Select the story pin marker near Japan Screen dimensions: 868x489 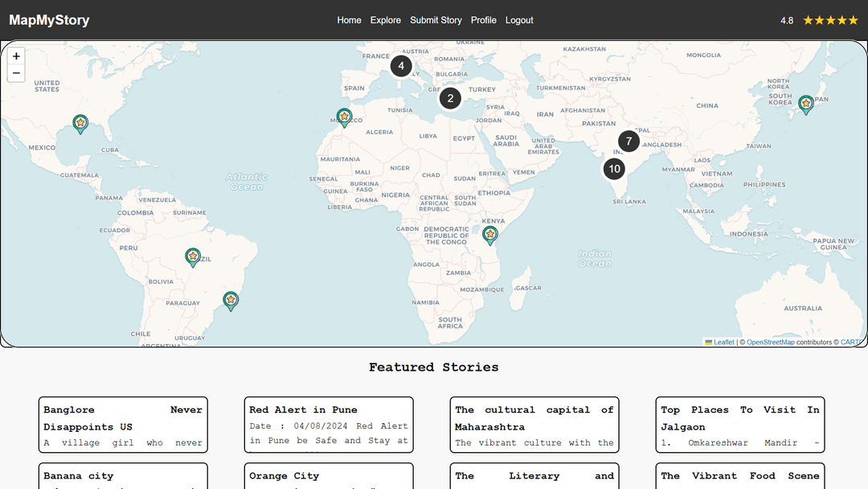click(806, 104)
